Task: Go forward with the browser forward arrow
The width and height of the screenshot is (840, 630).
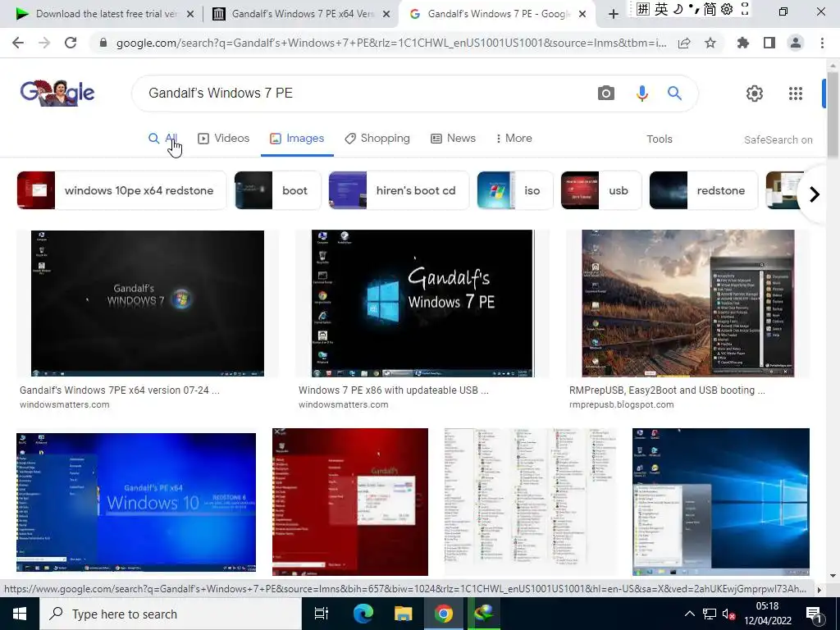Action: tap(44, 43)
